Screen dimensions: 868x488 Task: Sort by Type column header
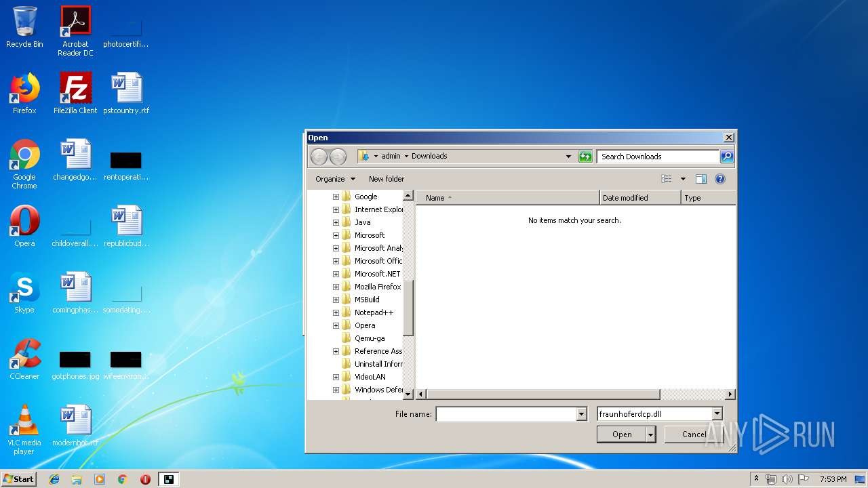709,198
